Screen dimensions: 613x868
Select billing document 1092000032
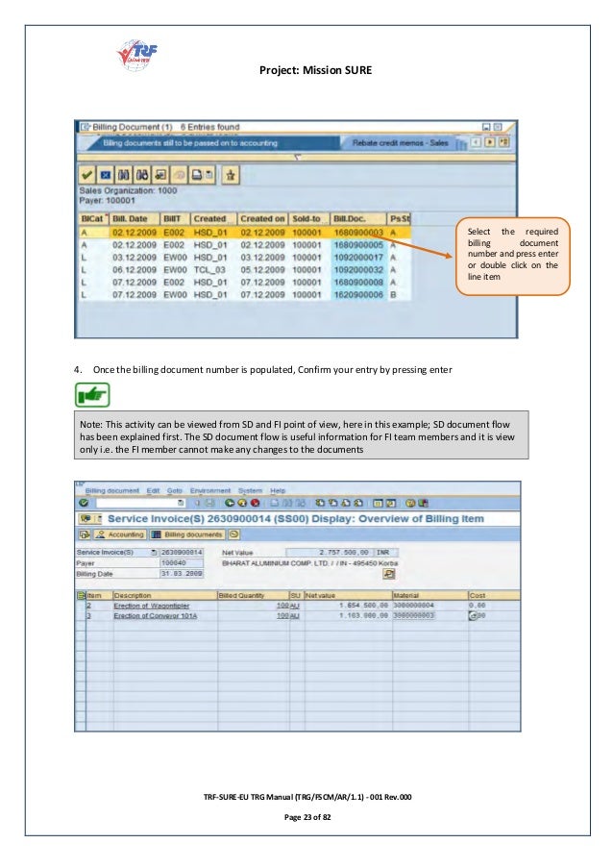[x=358, y=269]
